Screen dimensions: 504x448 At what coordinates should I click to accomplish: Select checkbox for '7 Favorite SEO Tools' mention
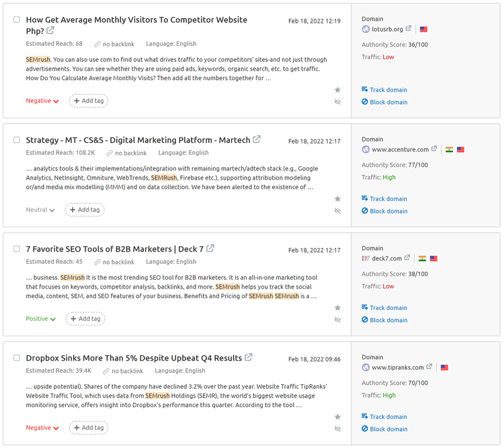pyautogui.click(x=17, y=249)
